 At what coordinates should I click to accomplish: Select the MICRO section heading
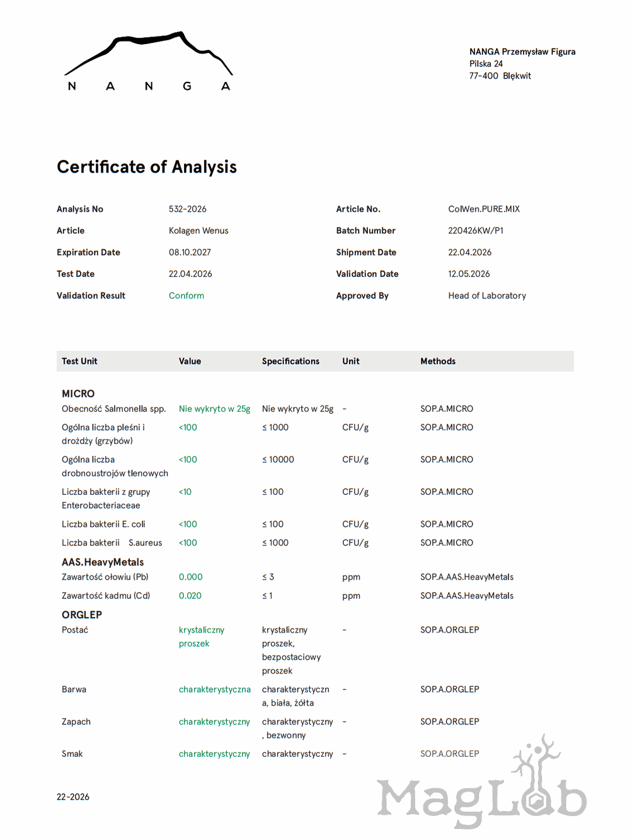(78, 394)
